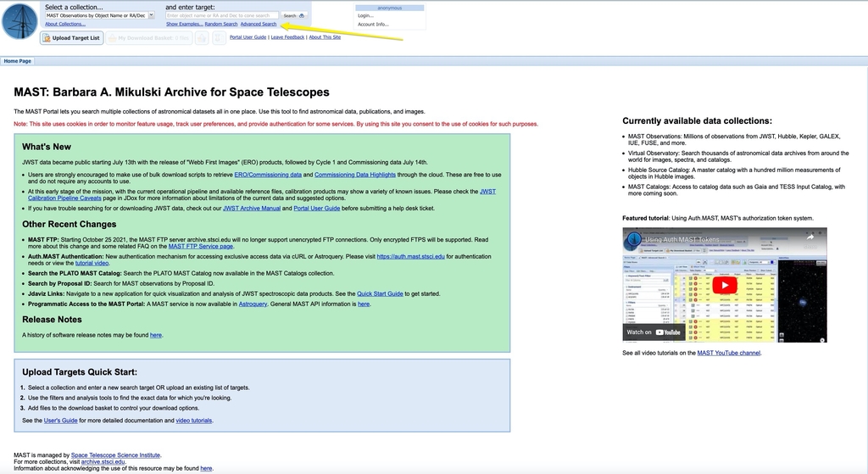Open JWST Archive Manual link
The height and width of the screenshot is (474, 868).
click(x=251, y=209)
